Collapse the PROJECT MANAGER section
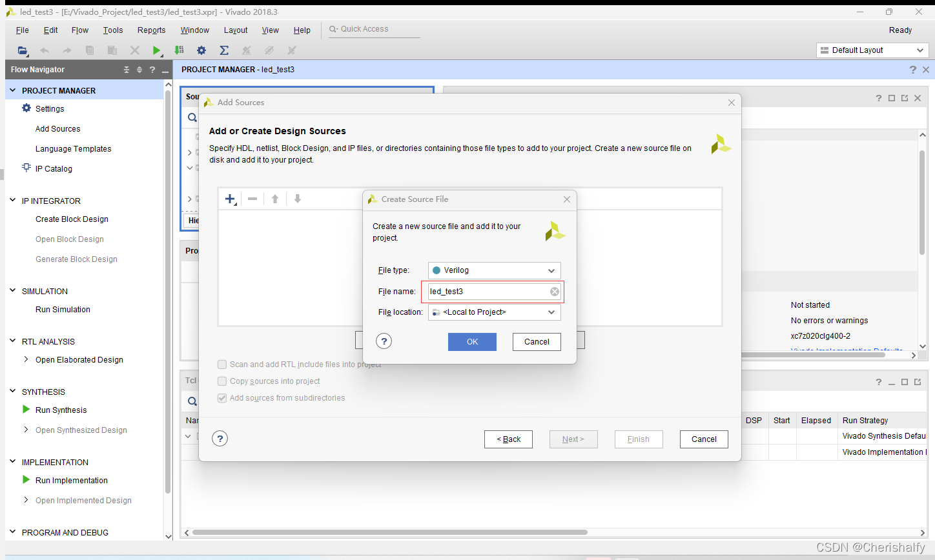This screenshot has height=560, width=935. 12,90
